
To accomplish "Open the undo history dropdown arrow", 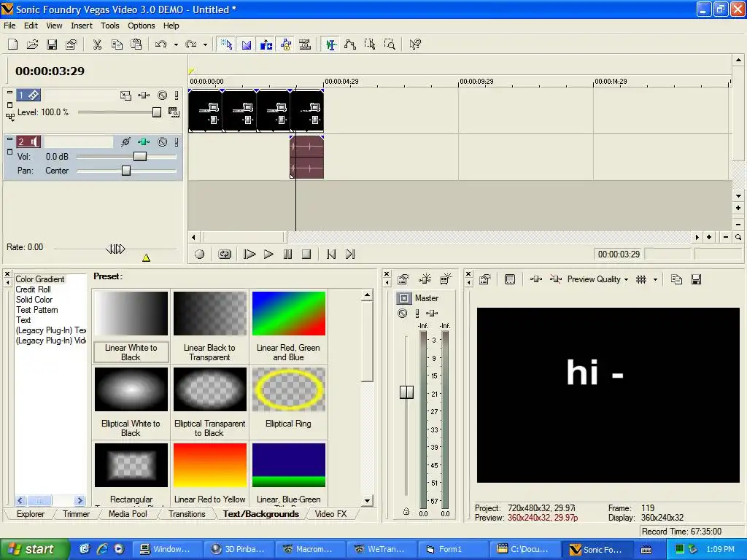I will [176, 44].
